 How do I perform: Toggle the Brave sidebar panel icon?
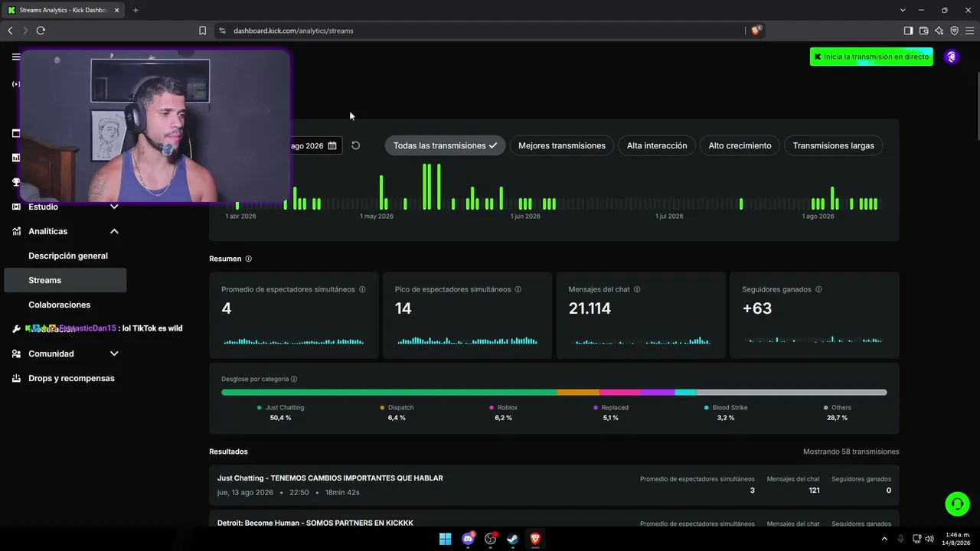(908, 31)
